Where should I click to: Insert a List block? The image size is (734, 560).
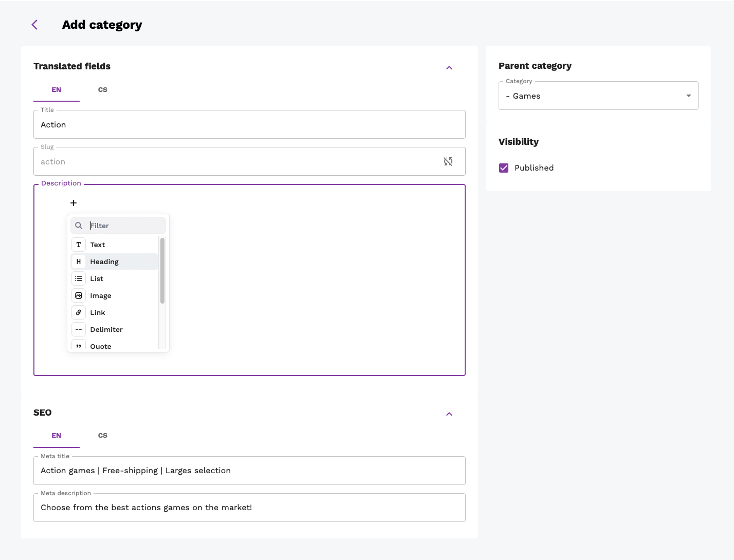[114, 278]
